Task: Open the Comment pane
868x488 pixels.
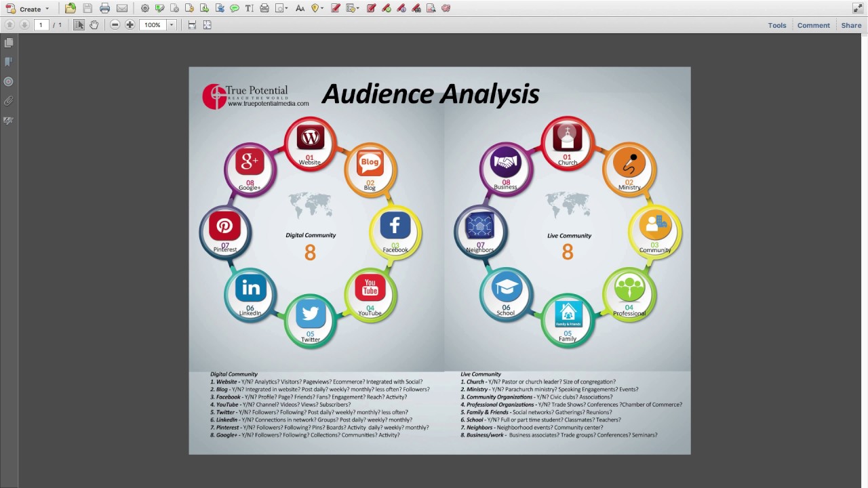Action: pyautogui.click(x=813, y=25)
